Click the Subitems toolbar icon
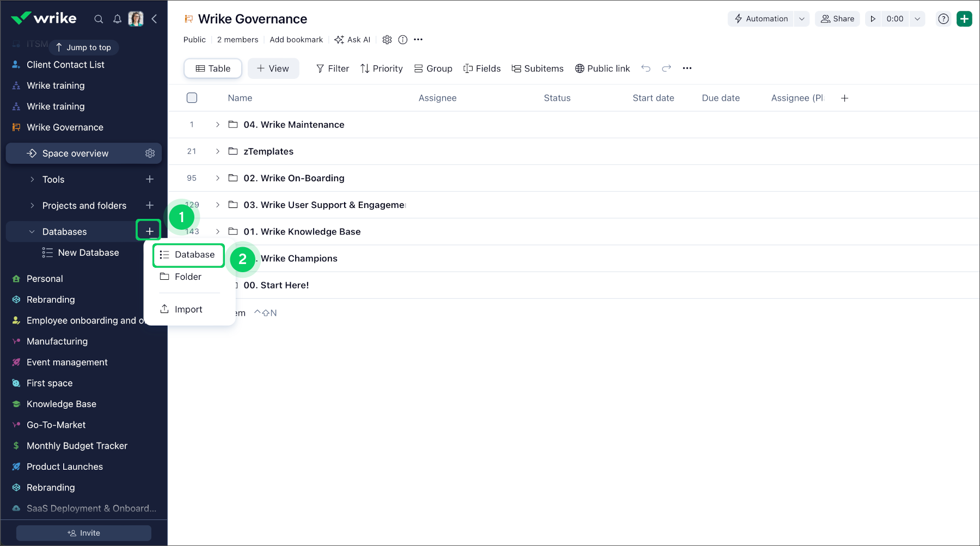The height and width of the screenshot is (546, 980). 516,68
